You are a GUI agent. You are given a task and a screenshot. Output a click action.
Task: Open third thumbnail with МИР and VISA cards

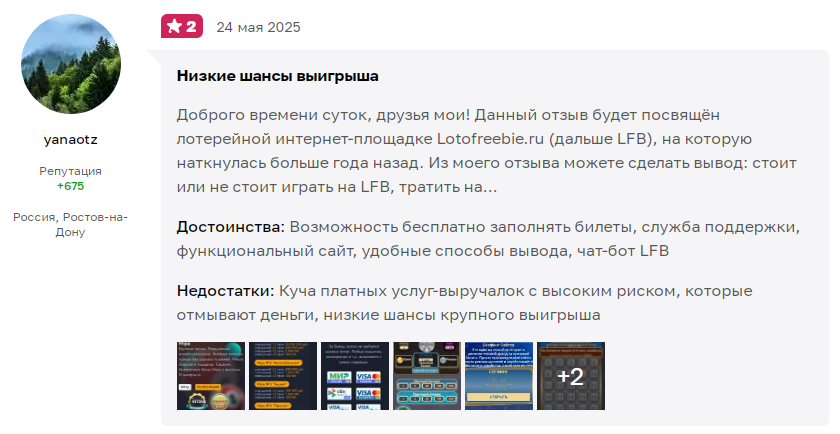point(355,376)
